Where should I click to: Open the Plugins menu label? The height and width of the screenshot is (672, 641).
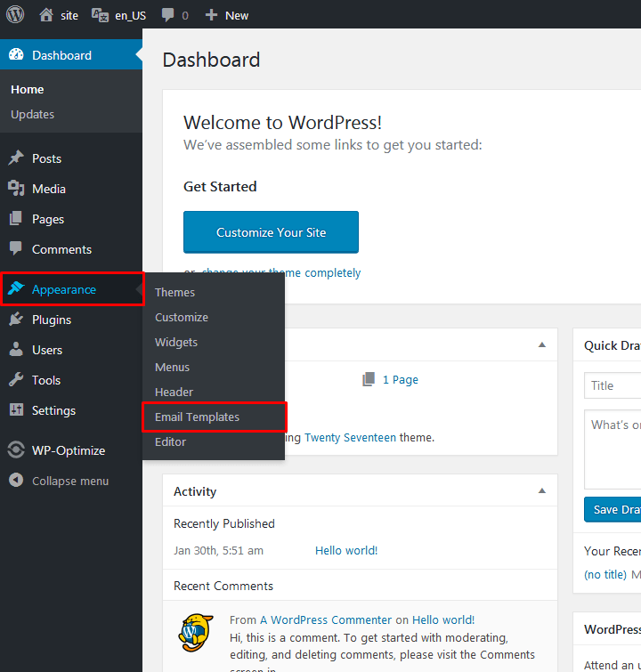point(52,320)
